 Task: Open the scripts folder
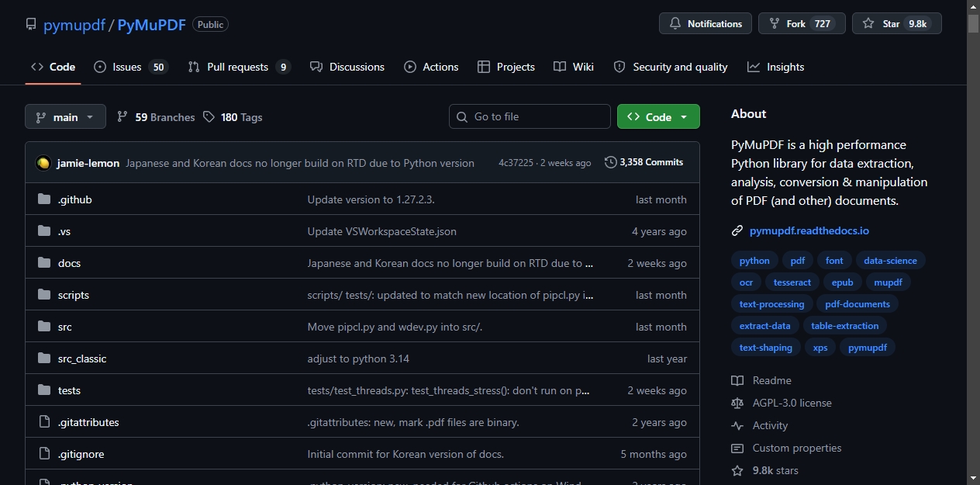(74, 295)
